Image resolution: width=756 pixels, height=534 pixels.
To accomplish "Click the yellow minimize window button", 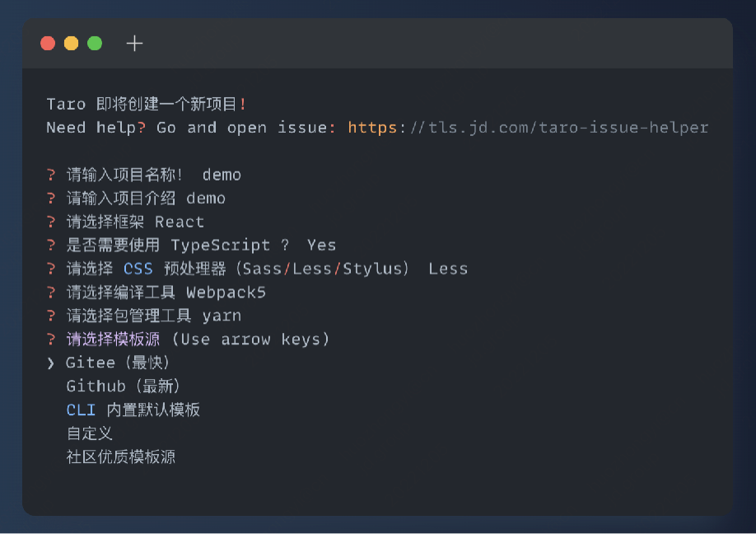I will pos(72,44).
